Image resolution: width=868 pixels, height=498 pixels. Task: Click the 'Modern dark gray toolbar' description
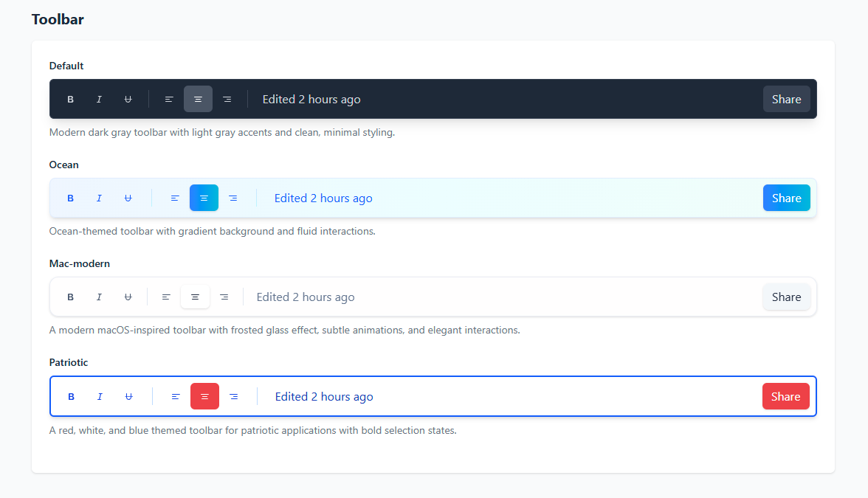click(x=222, y=133)
